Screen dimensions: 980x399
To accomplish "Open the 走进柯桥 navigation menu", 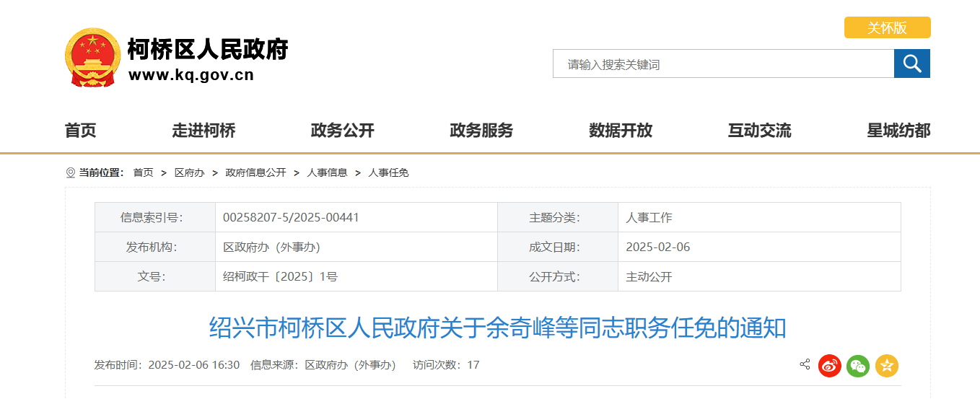I will click(204, 131).
